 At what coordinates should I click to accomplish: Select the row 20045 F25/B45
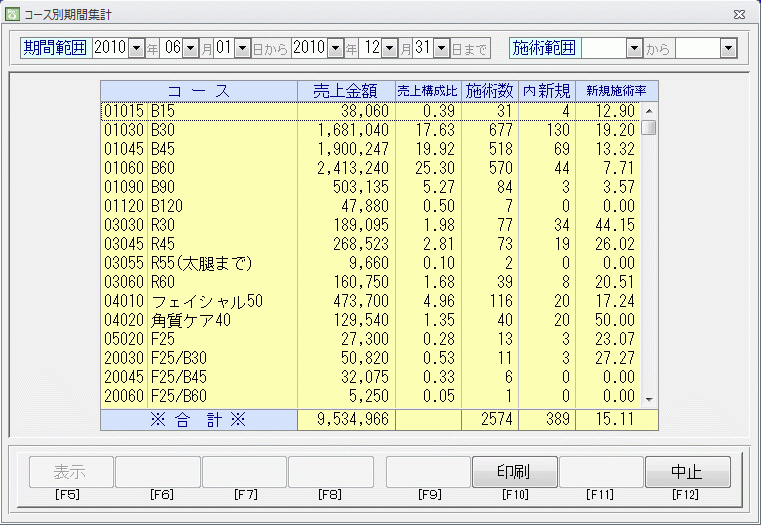pyautogui.click(x=371, y=377)
